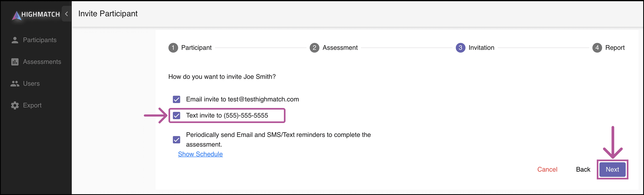Image resolution: width=644 pixels, height=195 pixels.
Task: Click the red Cancel button
Action: [x=547, y=169]
